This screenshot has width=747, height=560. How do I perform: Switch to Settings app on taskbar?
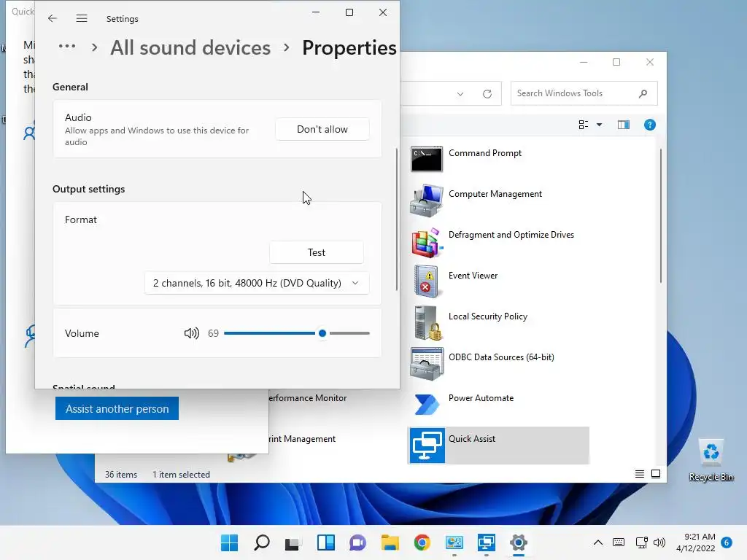coord(519,542)
